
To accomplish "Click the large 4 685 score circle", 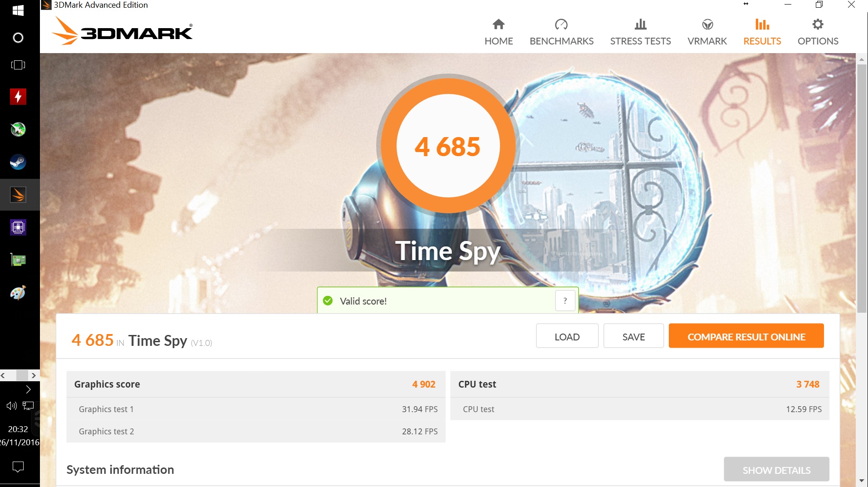I will [448, 146].
